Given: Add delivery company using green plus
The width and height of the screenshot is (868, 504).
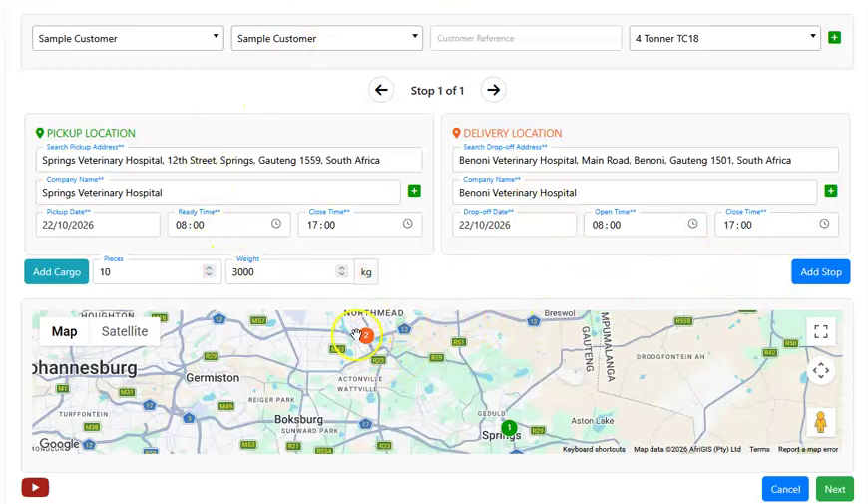Looking at the screenshot, I should pyautogui.click(x=830, y=191).
